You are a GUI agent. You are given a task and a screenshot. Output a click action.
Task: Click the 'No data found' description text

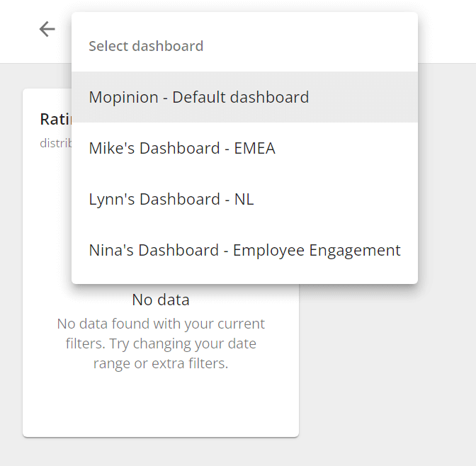161,324
